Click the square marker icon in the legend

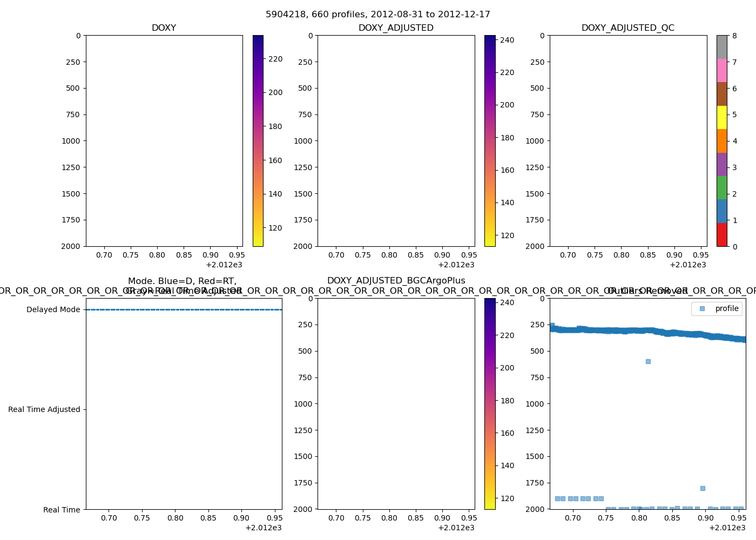[702, 309]
